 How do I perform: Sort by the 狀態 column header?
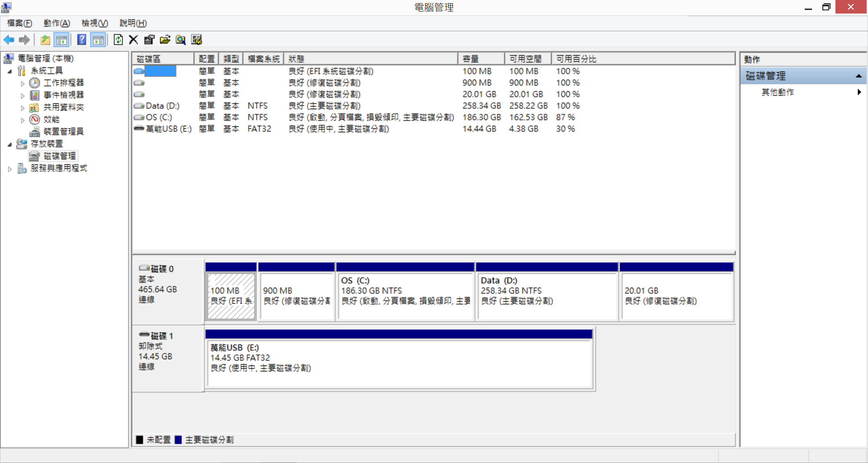371,59
